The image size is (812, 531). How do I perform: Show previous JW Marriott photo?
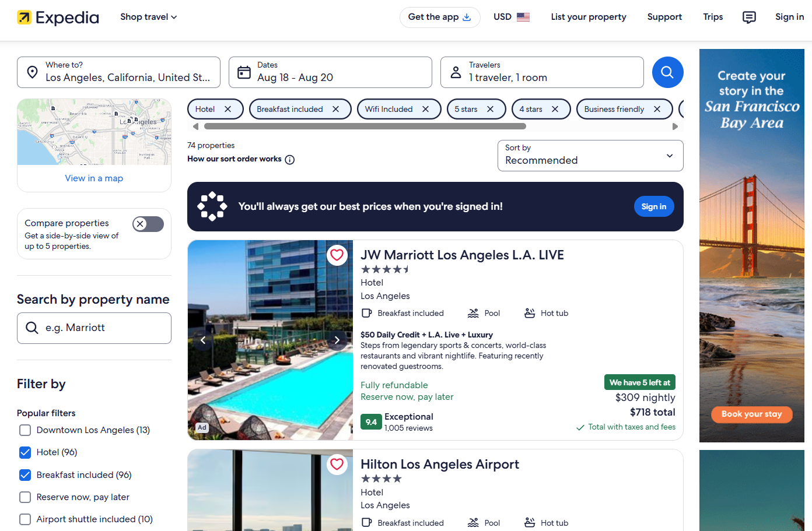coord(203,340)
